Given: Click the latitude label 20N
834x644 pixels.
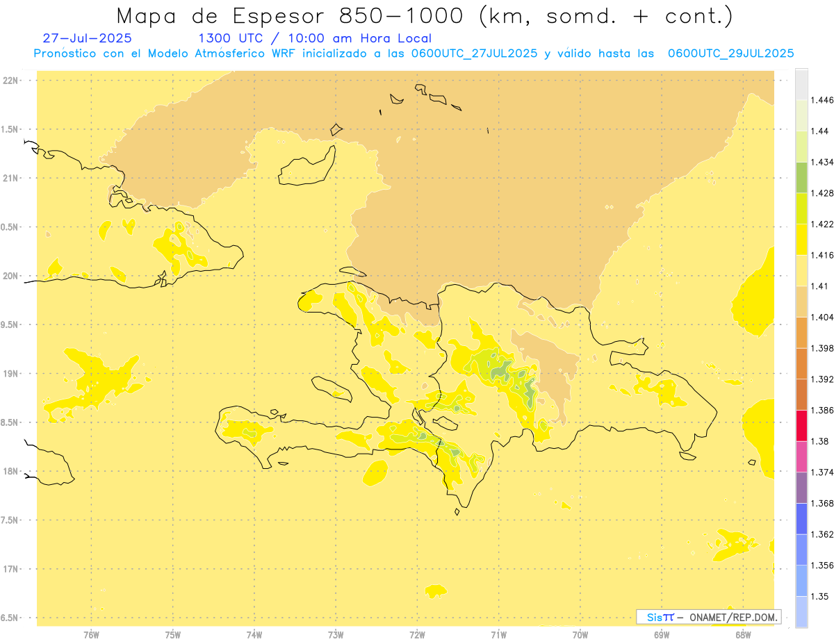Looking at the screenshot, I should pos(11,276).
